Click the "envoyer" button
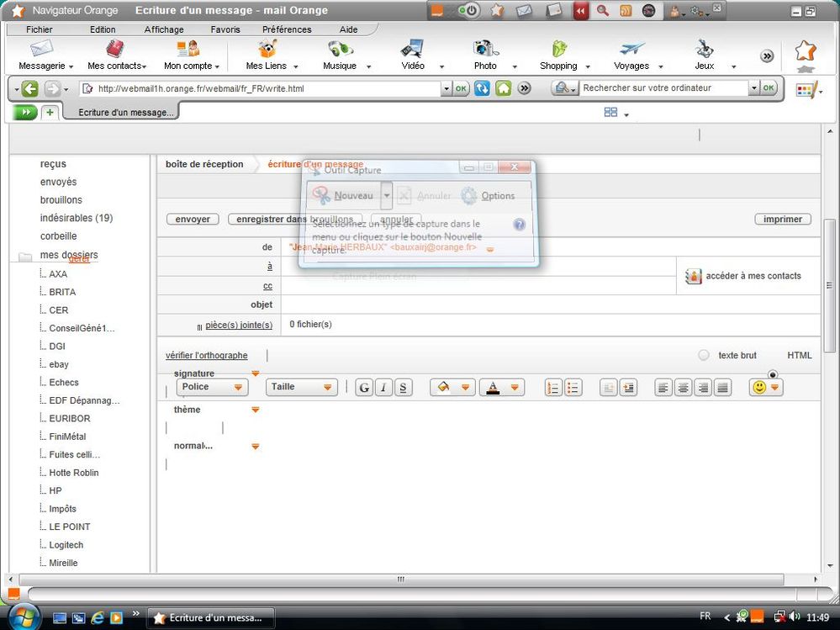840x630 pixels. tap(193, 219)
